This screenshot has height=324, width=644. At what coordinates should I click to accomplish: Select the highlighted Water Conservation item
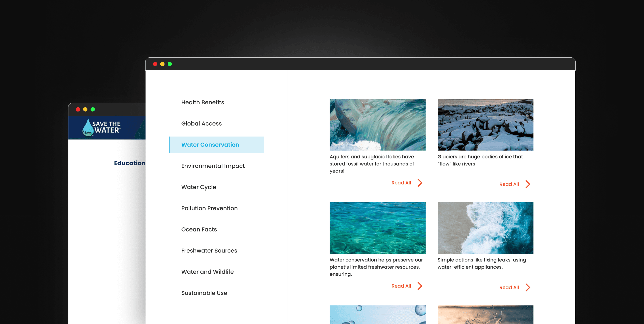click(216, 145)
